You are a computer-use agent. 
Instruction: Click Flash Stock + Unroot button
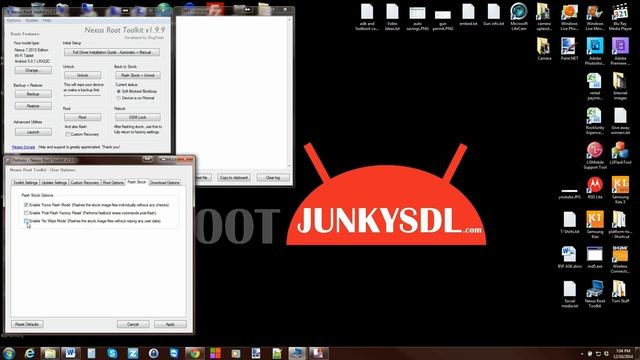point(138,76)
